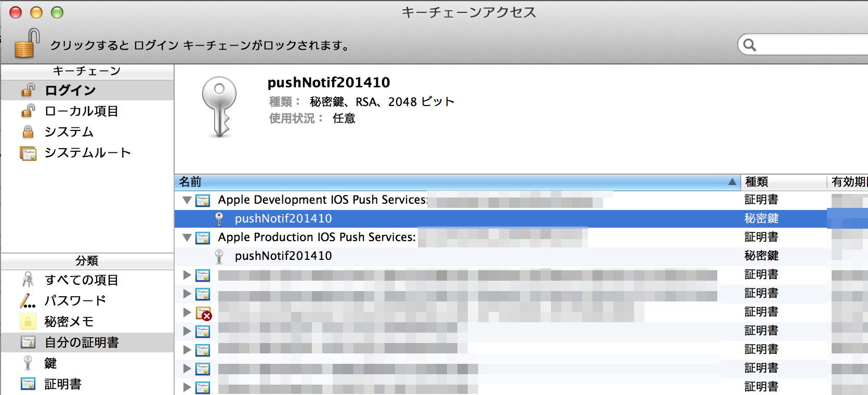Select the システム keychain

(x=87, y=132)
